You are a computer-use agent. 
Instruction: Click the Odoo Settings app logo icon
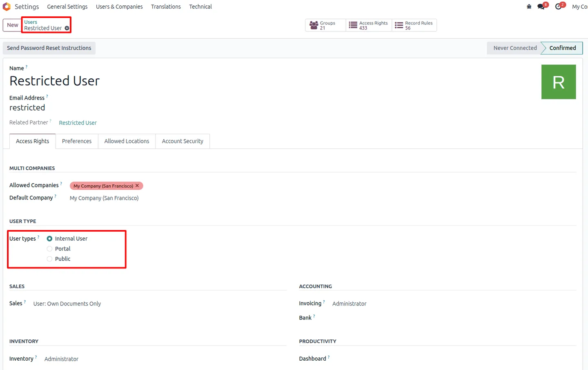point(7,7)
